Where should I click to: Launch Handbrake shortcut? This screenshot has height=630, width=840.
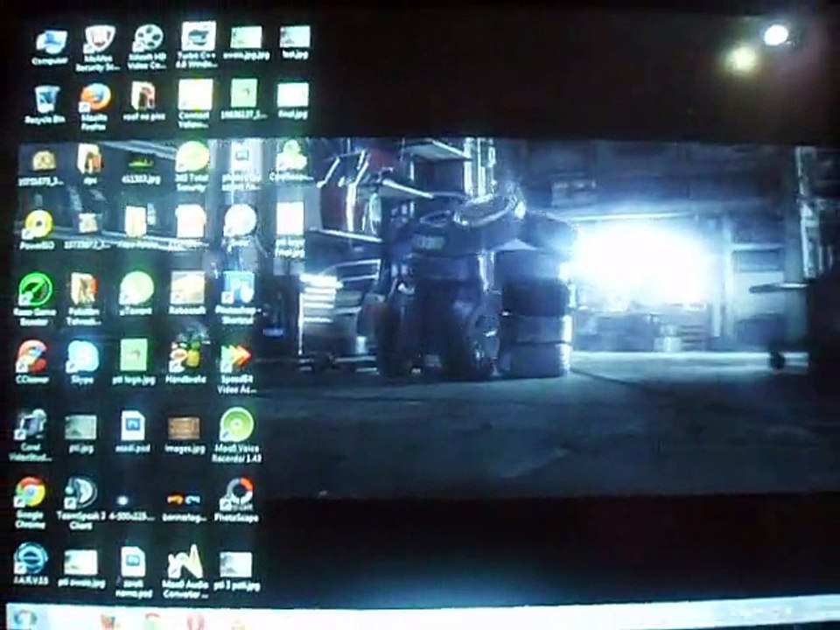pyautogui.click(x=185, y=360)
